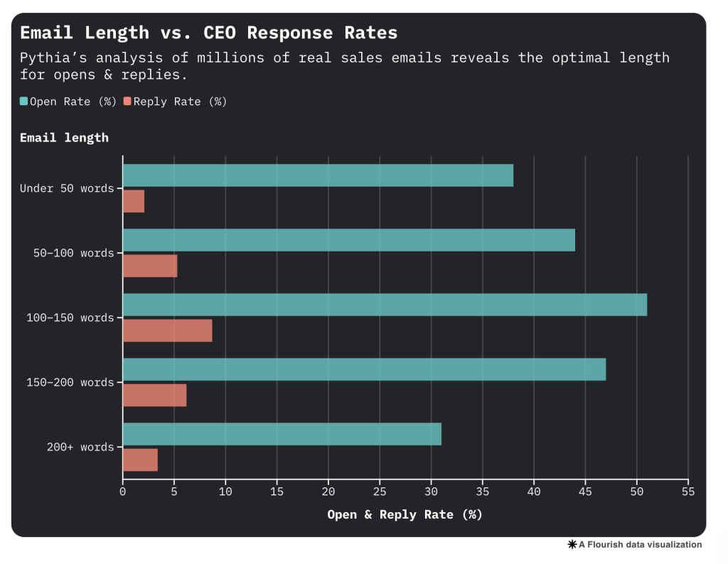Toggle the Open Rate legend swatch
Screen dimensions: 728x564
(x=24, y=102)
